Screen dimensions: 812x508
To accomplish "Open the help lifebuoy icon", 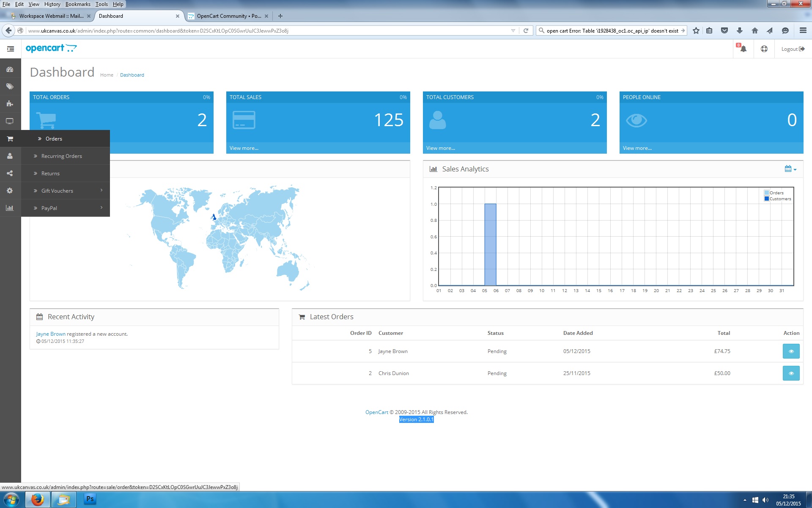I will click(x=764, y=49).
